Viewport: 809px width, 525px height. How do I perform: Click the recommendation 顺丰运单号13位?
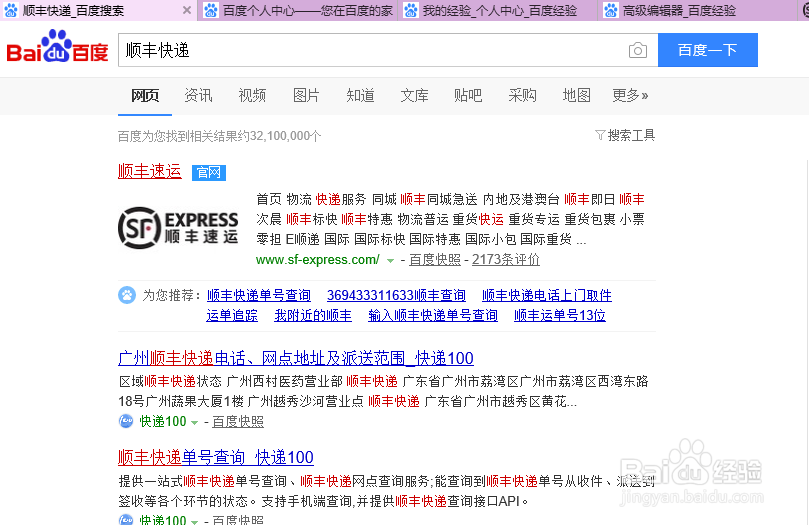[x=559, y=315]
